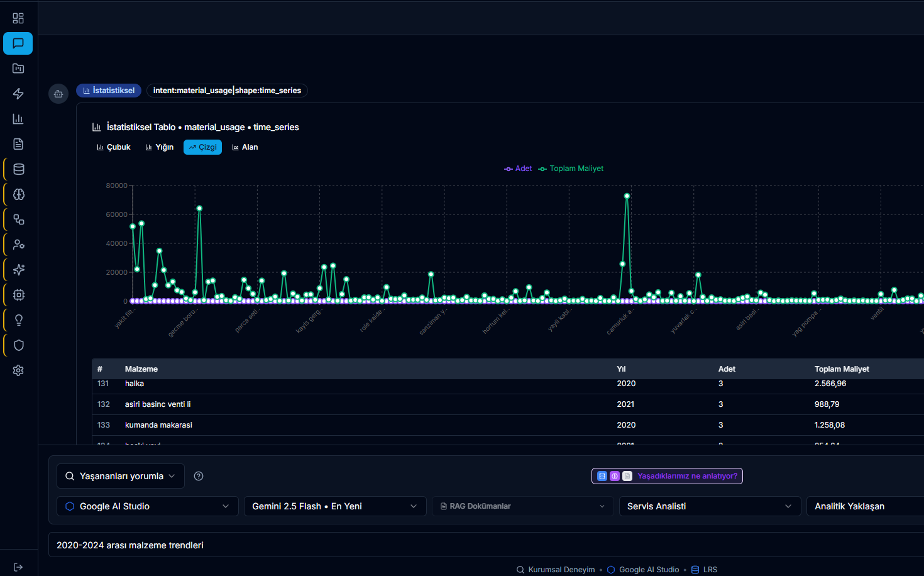Open settings gear in sidebar
Image resolution: width=924 pixels, height=576 pixels.
18,370
